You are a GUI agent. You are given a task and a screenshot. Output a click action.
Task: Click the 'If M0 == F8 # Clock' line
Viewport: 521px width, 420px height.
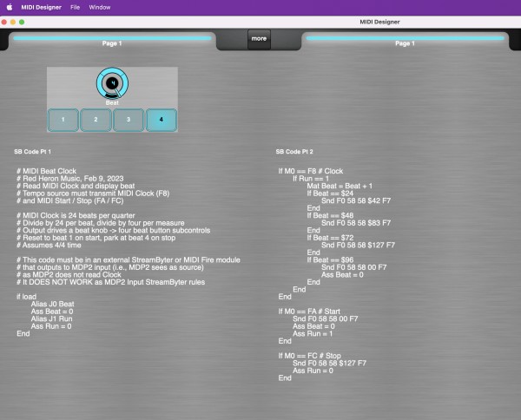311,171
